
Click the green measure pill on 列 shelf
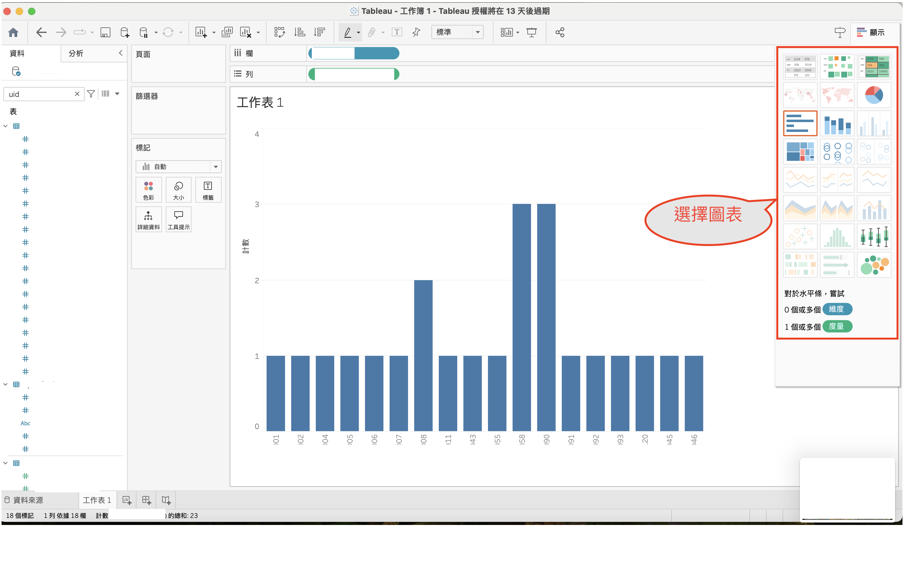click(x=354, y=74)
